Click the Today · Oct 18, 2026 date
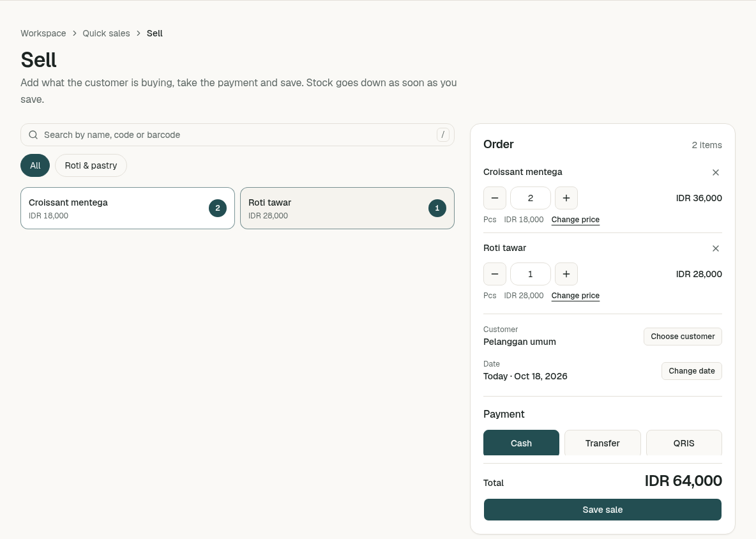This screenshot has height=539, width=756. [x=525, y=376]
